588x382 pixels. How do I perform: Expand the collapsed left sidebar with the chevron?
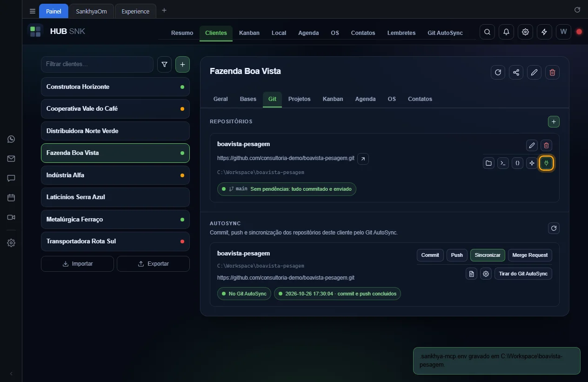tap(11, 374)
